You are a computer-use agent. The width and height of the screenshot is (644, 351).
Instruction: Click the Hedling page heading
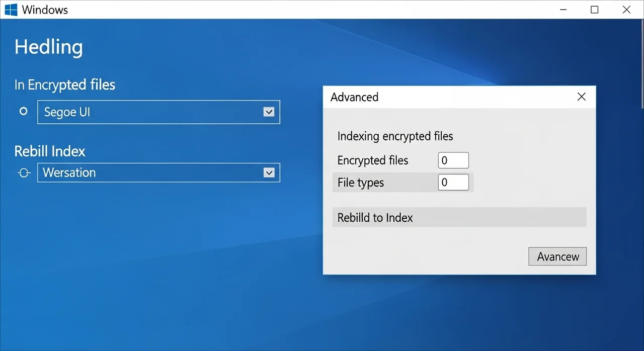(x=48, y=47)
